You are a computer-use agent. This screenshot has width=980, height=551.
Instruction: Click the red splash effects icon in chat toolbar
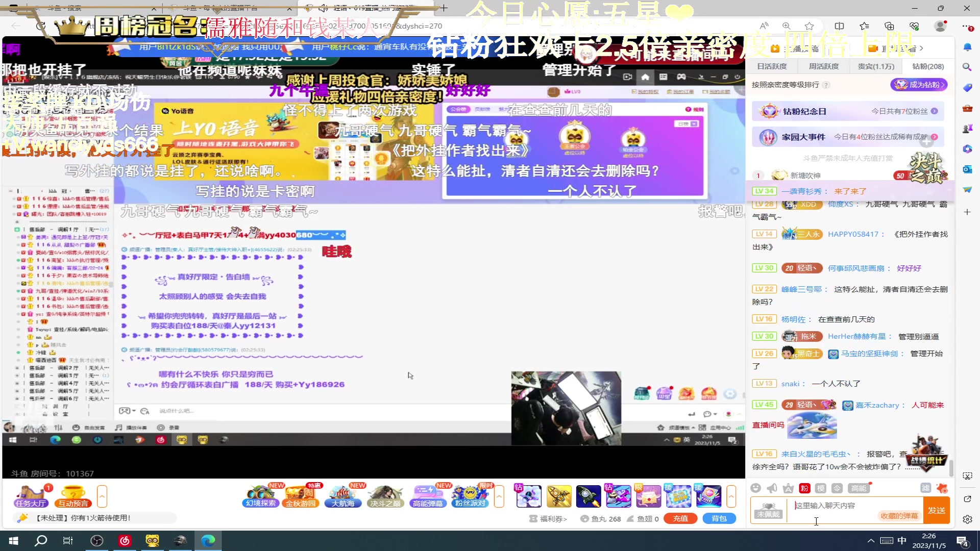click(942, 488)
